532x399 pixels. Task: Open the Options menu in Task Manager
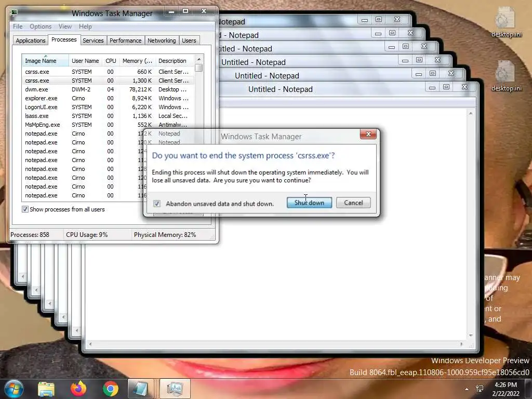[41, 26]
